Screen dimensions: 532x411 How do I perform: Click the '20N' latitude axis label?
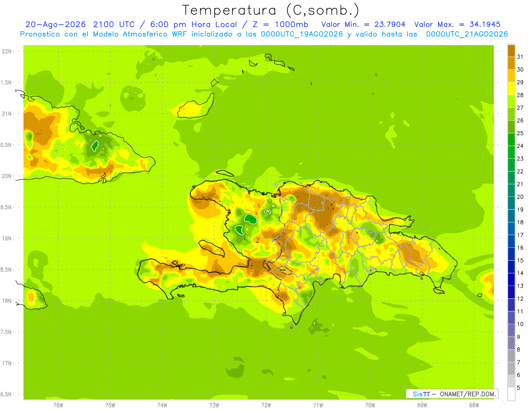[x=8, y=176]
